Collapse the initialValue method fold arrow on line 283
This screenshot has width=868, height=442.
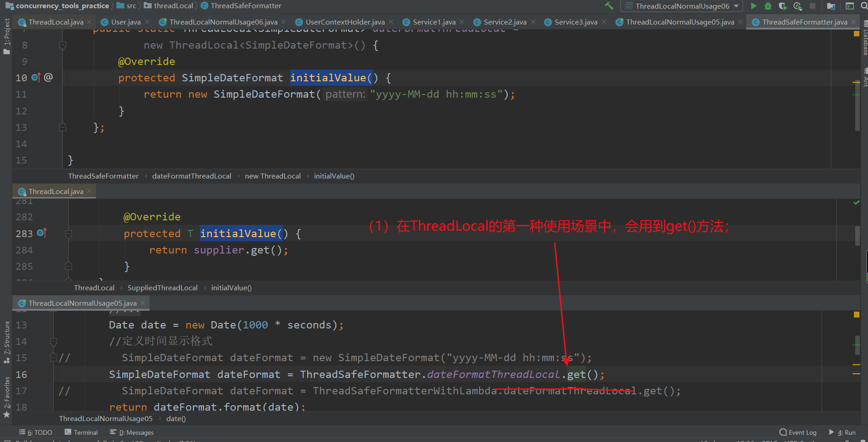coord(69,234)
